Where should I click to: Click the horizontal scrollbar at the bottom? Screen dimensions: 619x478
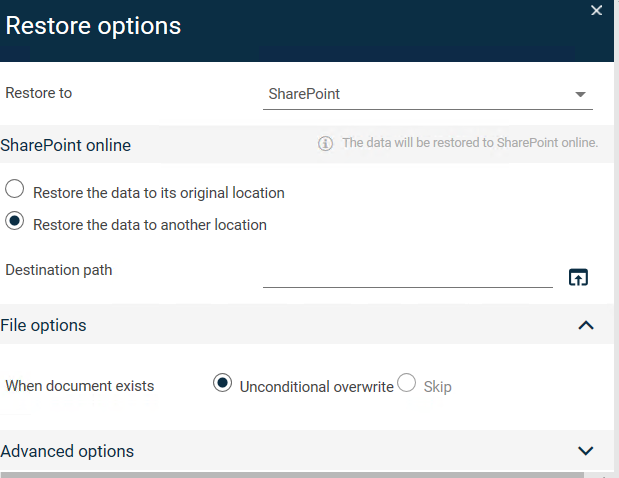click(x=300, y=474)
